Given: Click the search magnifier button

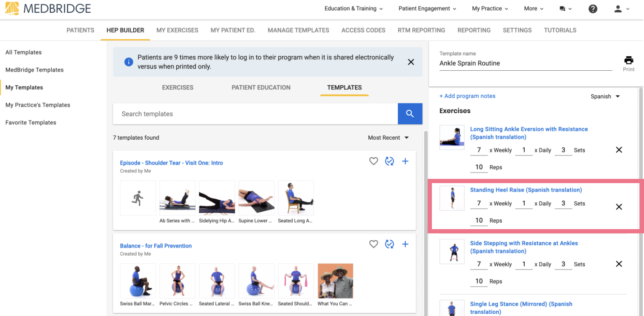Looking at the screenshot, I should pyautogui.click(x=409, y=114).
